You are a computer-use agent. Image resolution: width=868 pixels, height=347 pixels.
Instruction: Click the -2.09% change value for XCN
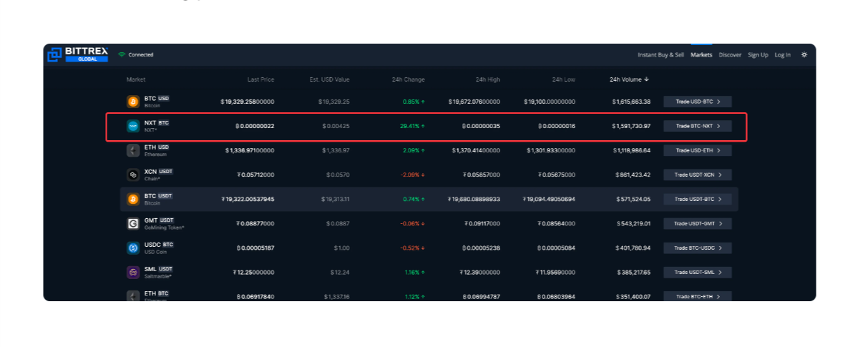tap(412, 175)
